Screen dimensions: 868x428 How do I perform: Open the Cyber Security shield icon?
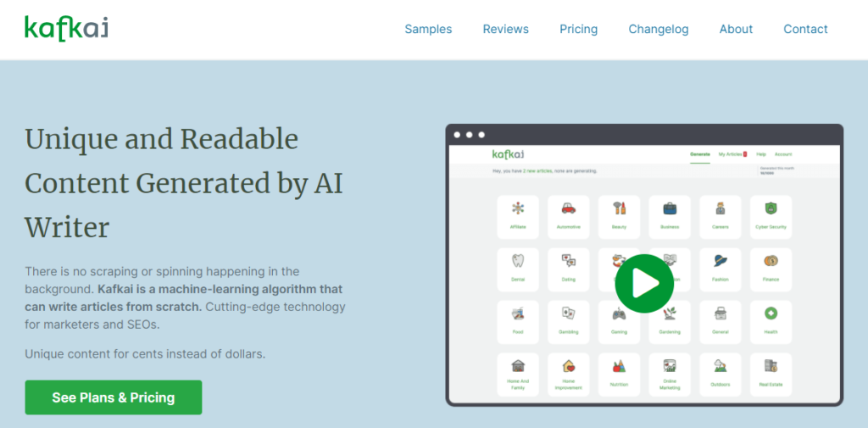click(771, 209)
